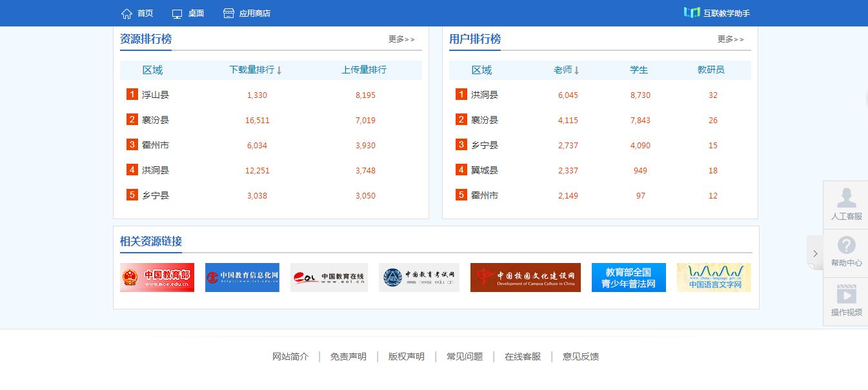Viewport: 868px width, 390px height.
Task: Open 人工客服 customer service in sidebar
Action: point(845,204)
